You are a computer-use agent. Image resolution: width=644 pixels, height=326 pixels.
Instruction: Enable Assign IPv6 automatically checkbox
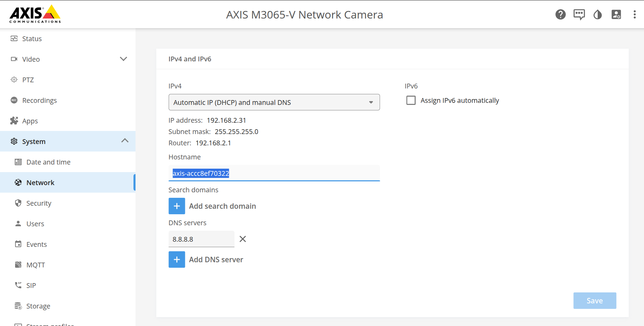pyautogui.click(x=411, y=100)
